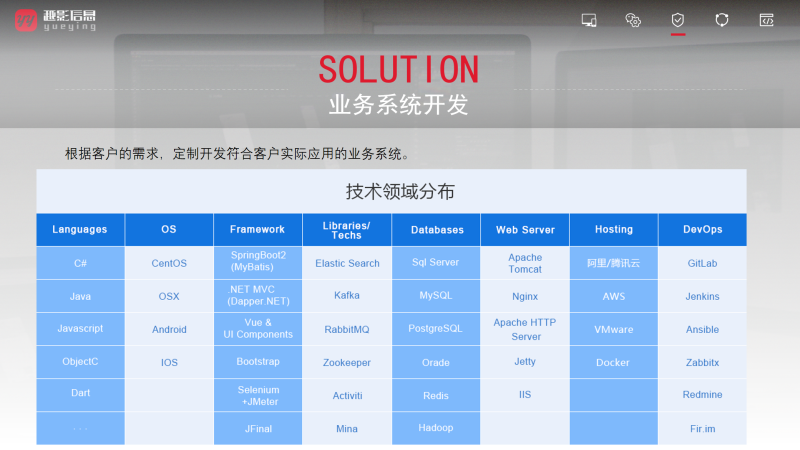Select the ObjectC cell
Screen dimensions: 800x450
click(80, 362)
